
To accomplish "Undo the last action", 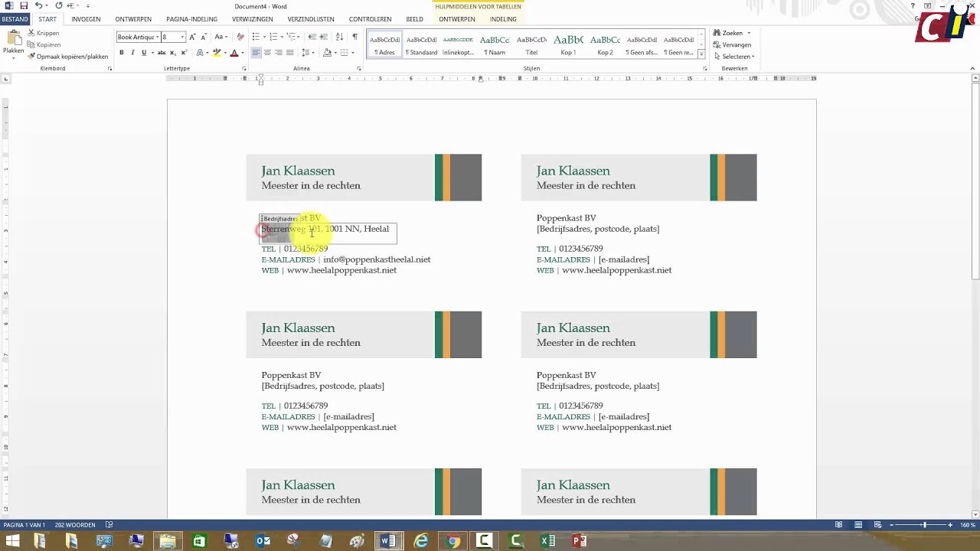I will click(38, 5).
